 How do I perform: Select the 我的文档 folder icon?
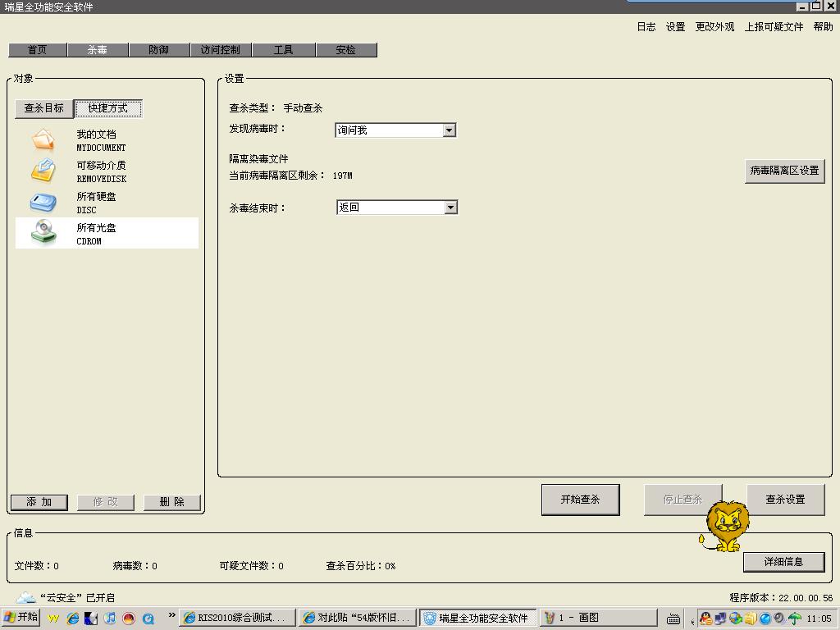coord(43,139)
